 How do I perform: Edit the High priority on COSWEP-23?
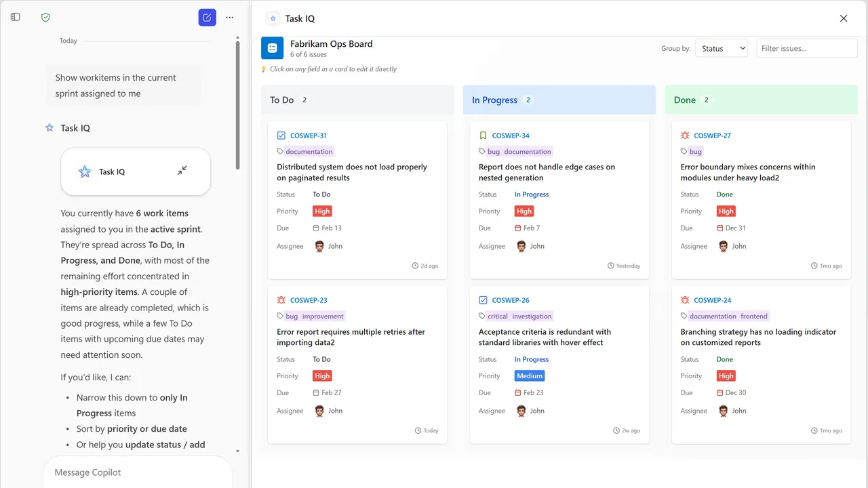click(322, 376)
